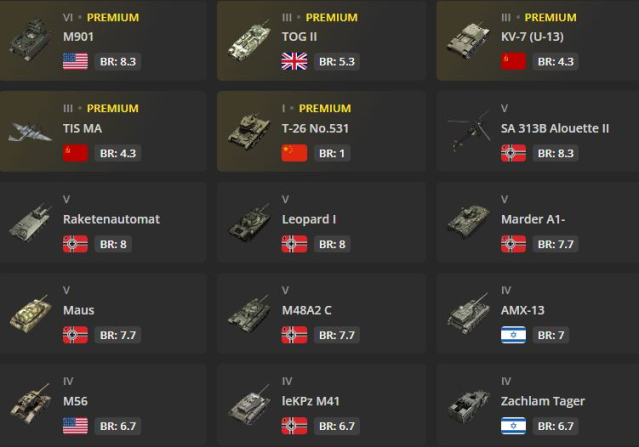The image size is (639, 447).
Task: Click the Israeli flag on AMX-13
Action: (513, 335)
